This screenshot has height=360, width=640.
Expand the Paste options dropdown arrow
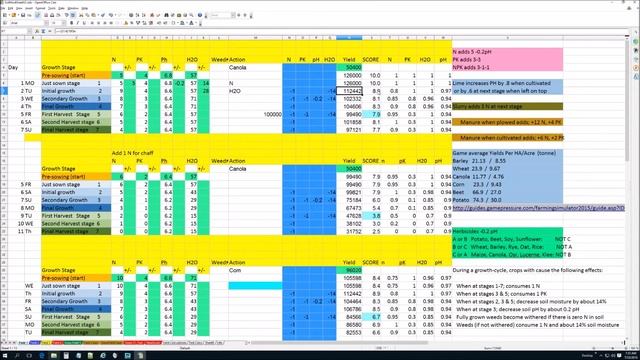98,15
